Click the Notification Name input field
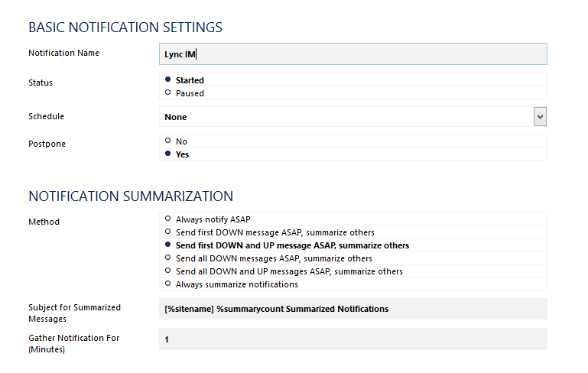The image size is (588, 373). (x=352, y=54)
